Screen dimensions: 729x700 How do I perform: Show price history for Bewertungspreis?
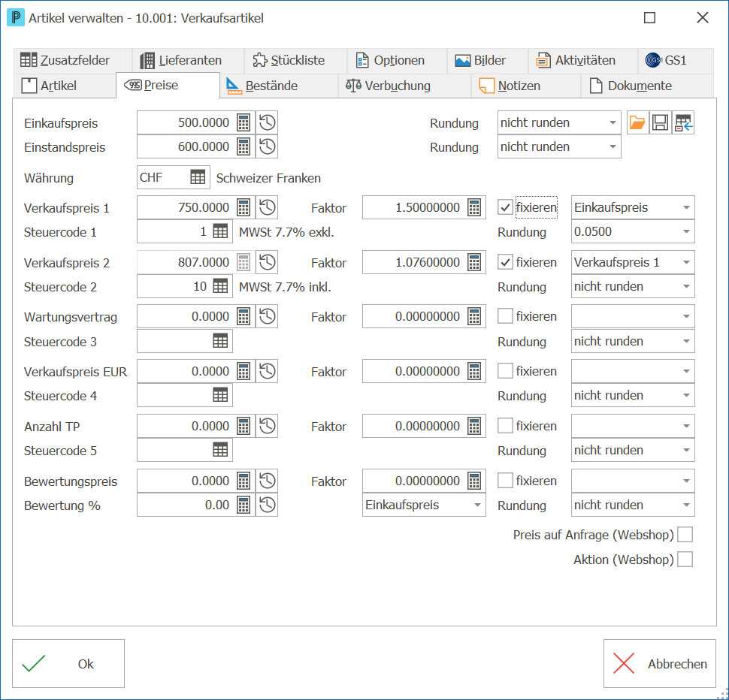(268, 481)
